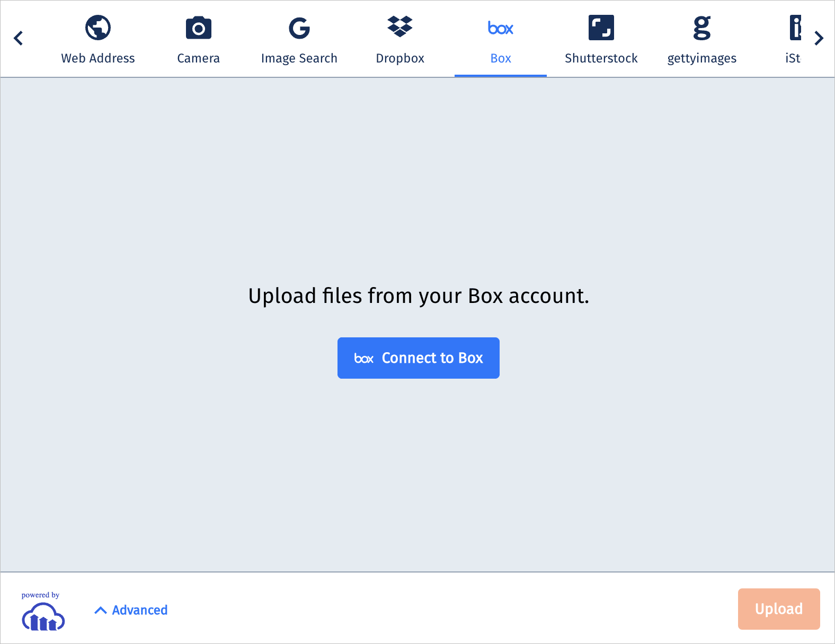Open the partially visible iStock icon
The width and height of the screenshot is (835, 644).
(x=795, y=28)
